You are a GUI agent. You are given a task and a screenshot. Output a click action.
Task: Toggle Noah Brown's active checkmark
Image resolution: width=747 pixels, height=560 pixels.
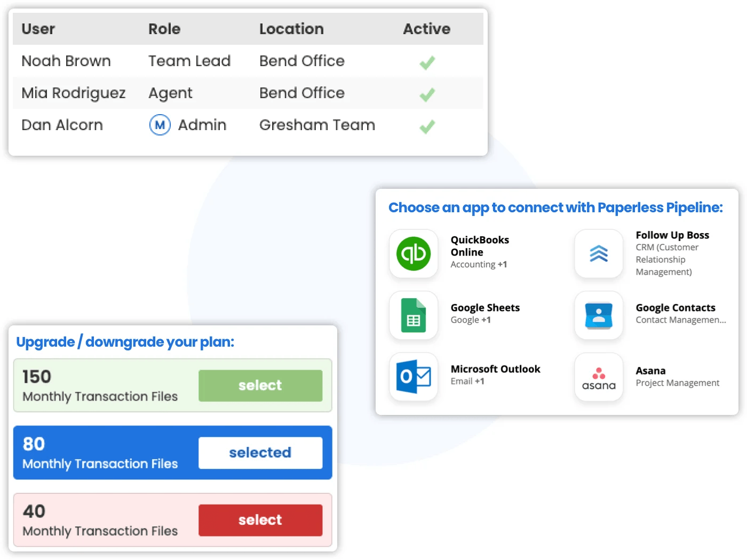[x=427, y=62]
